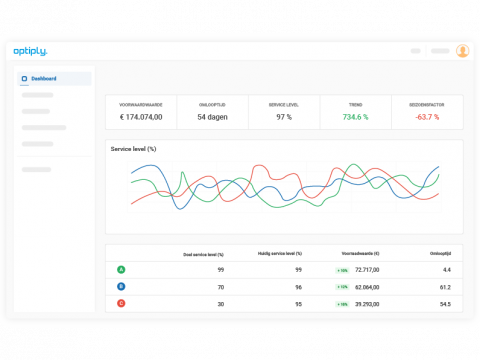
Task: Click the target service level 70 cell
Action: (221, 287)
